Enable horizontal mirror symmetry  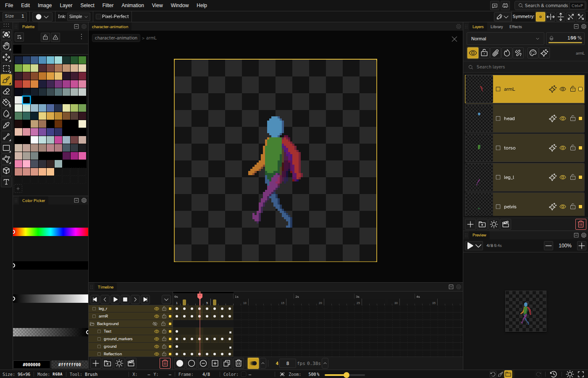[x=551, y=17]
